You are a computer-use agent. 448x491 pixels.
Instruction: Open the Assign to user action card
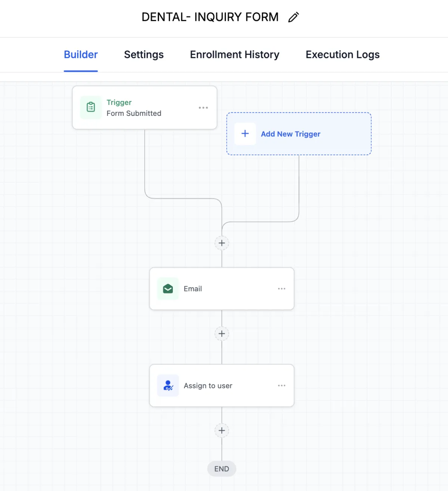coord(222,386)
